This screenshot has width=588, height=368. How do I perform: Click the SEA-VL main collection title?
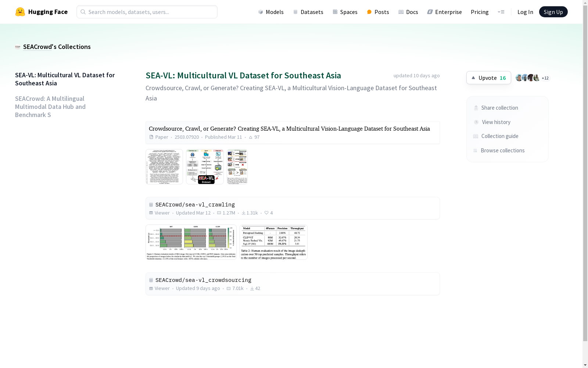click(243, 75)
